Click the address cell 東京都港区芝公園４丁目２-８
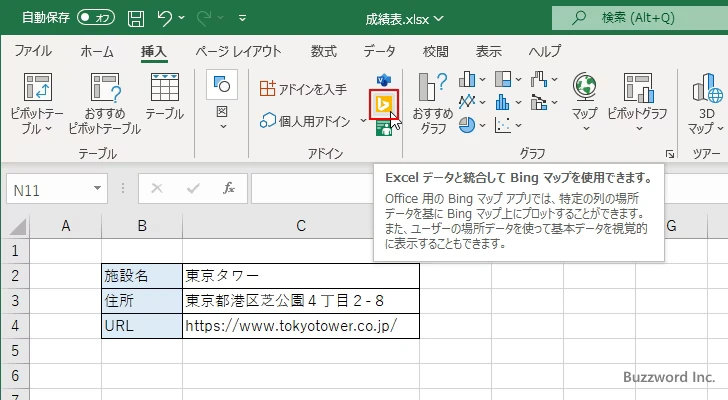728x400 pixels. pyautogui.click(x=301, y=301)
